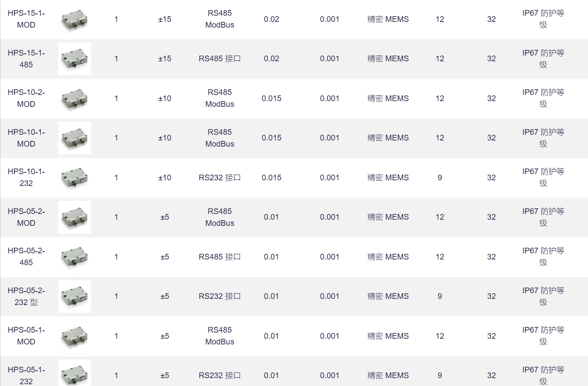
Task: Click the HPS-10-1-MOD product picture
Action: point(74,138)
